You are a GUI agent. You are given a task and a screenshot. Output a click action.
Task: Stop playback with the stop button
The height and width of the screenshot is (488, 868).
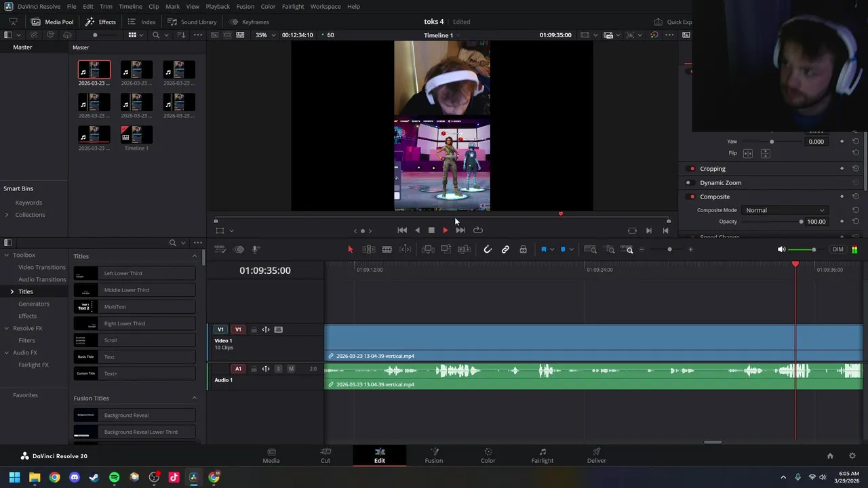click(x=431, y=230)
